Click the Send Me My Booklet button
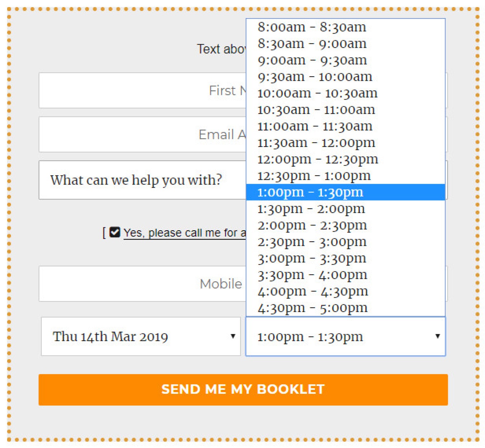The height and width of the screenshot is (448, 485). [x=243, y=390]
